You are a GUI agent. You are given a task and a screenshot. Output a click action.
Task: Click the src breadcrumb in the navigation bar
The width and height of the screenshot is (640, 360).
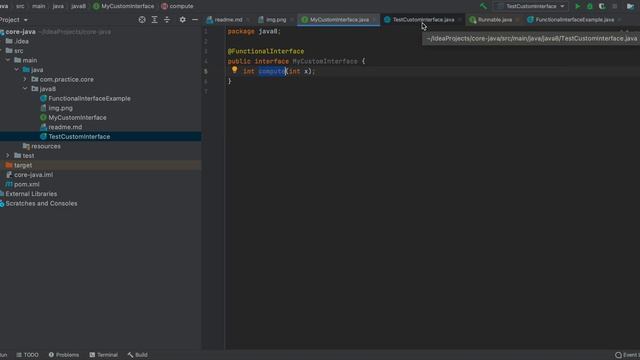pos(20,6)
